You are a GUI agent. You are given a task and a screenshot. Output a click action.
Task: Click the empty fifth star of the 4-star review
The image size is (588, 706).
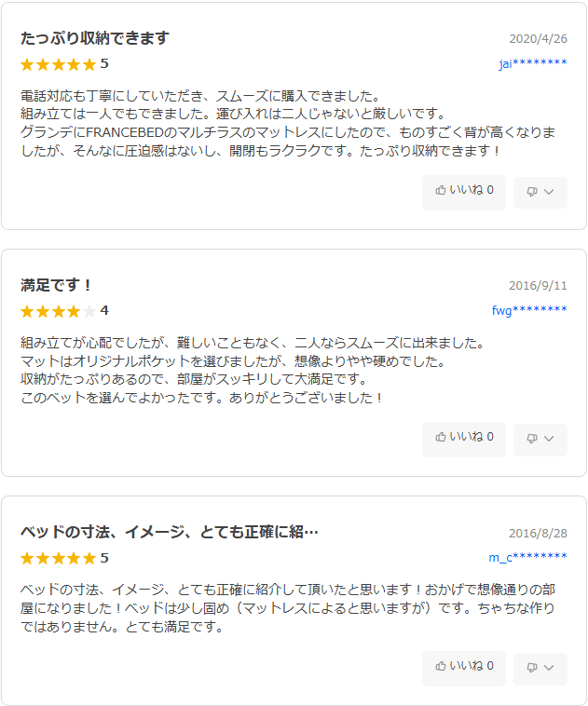pyautogui.click(x=89, y=311)
